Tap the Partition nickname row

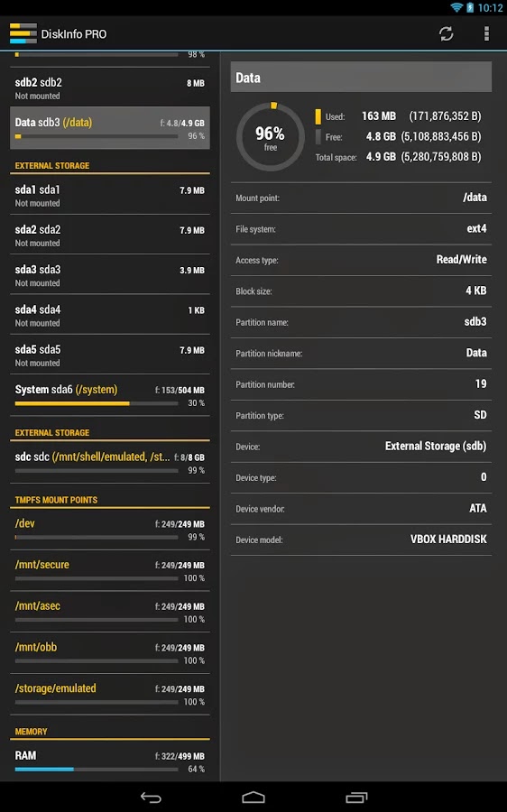(x=361, y=353)
